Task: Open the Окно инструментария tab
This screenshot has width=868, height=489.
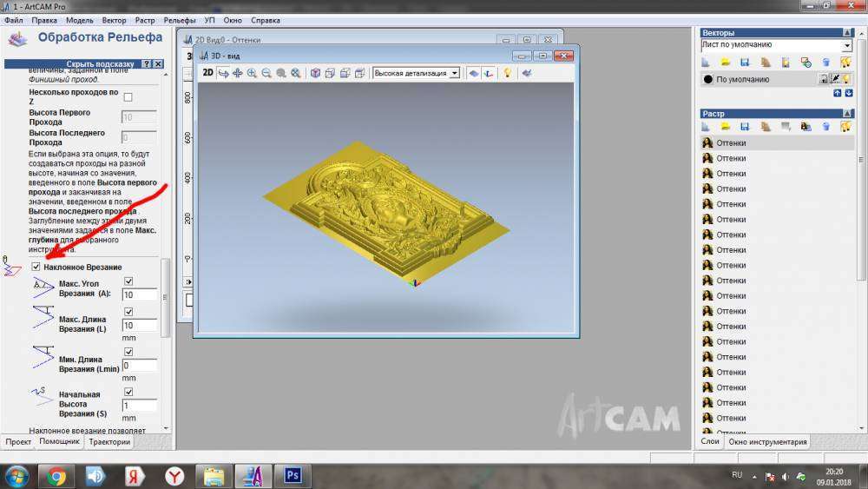Action: [767, 442]
